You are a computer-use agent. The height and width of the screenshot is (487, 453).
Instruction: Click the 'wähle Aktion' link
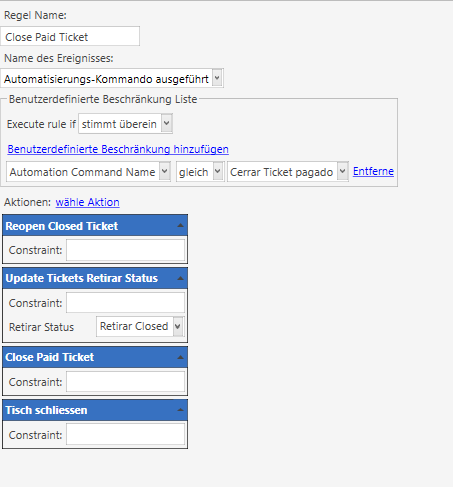(88, 202)
